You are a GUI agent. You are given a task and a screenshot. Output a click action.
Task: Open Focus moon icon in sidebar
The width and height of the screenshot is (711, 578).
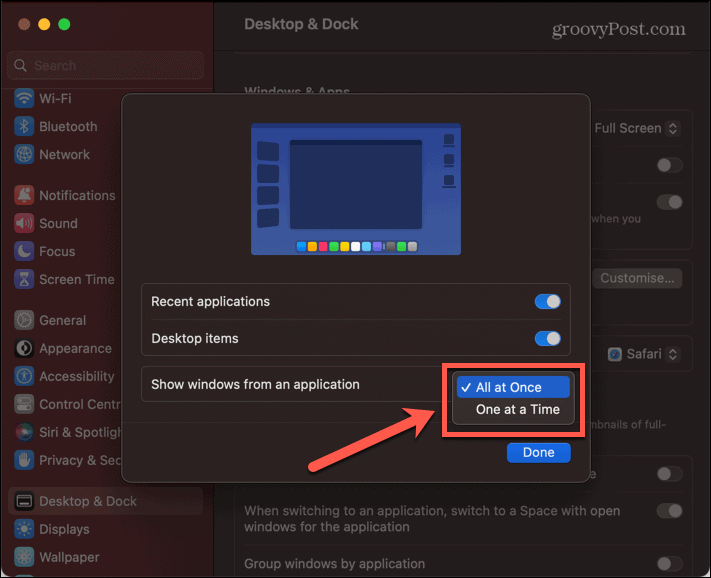(24, 252)
